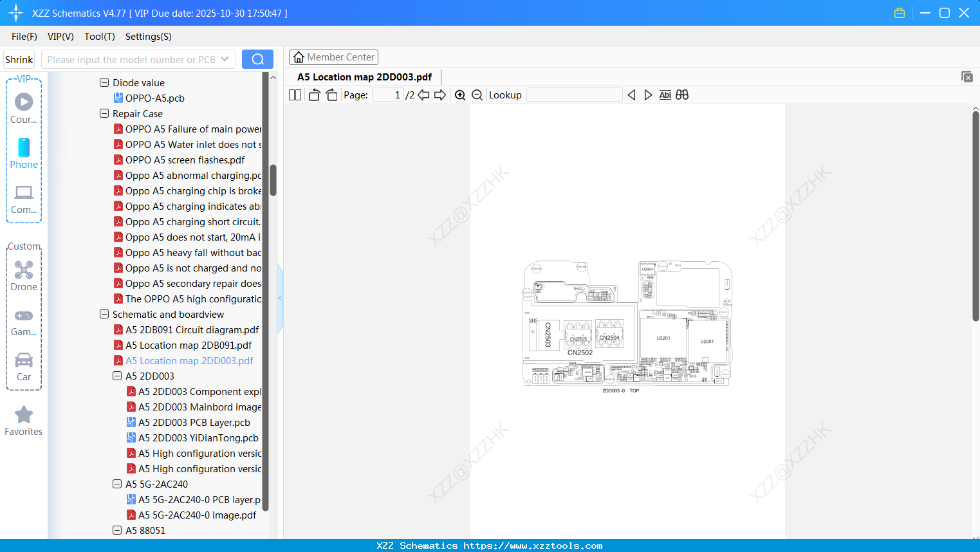The width and height of the screenshot is (980, 552).
Task: Click the Page number input field
Action: (x=388, y=95)
